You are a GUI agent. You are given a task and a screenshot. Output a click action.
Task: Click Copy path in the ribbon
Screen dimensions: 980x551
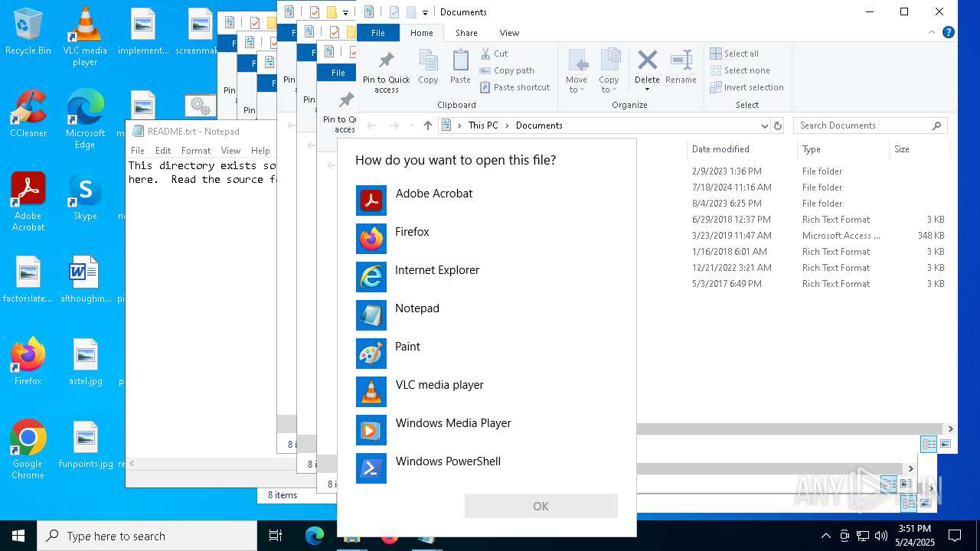(507, 70)
